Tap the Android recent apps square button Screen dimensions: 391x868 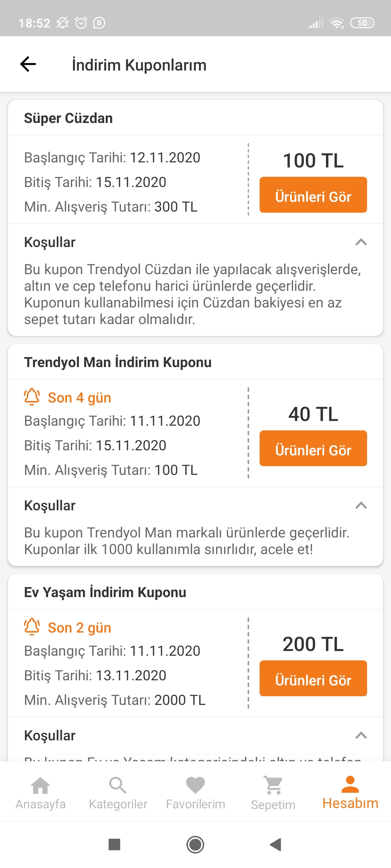pyautogui.click(x=114, y=845)
